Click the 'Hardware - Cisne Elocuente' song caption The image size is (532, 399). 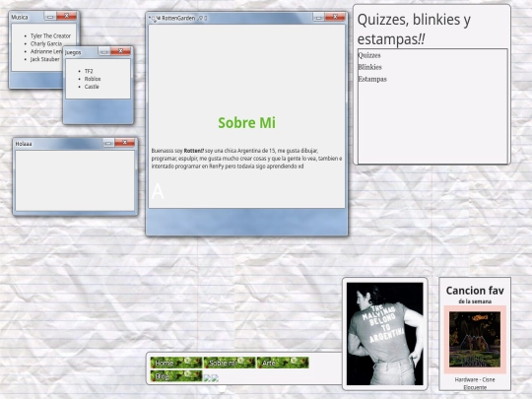475,383
